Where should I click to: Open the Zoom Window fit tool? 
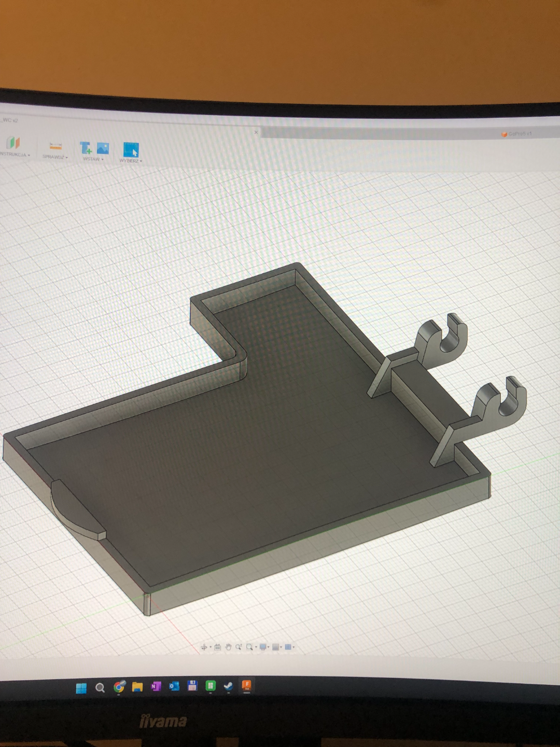[249, 647]
